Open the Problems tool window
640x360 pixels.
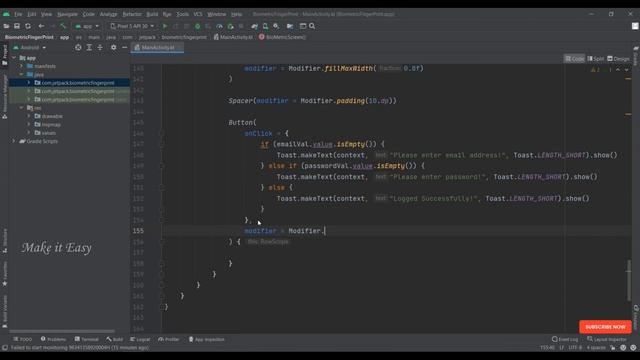(x=53, y=339)
